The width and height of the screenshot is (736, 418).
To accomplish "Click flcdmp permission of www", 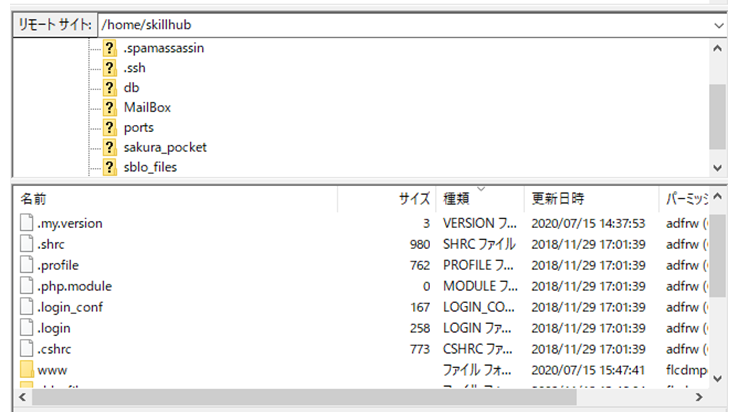I will pyautogui.click(x=686, y=370).
